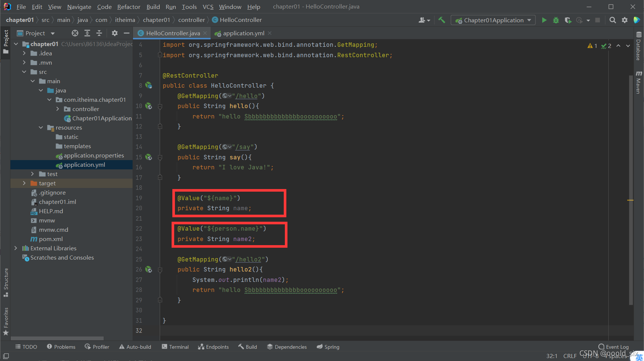Screen dimensions: 644x361
Task: Fold hello2() method at line 26
Action: tap(160, 270)
